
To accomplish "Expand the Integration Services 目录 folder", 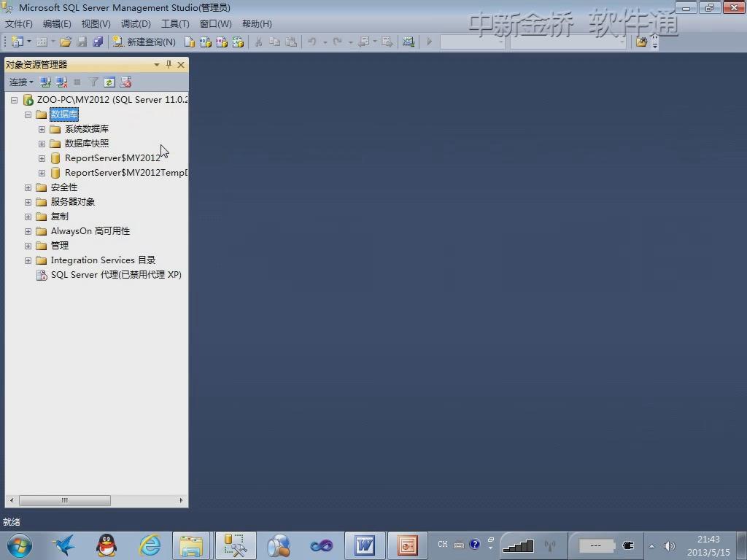I will (28, 261).
